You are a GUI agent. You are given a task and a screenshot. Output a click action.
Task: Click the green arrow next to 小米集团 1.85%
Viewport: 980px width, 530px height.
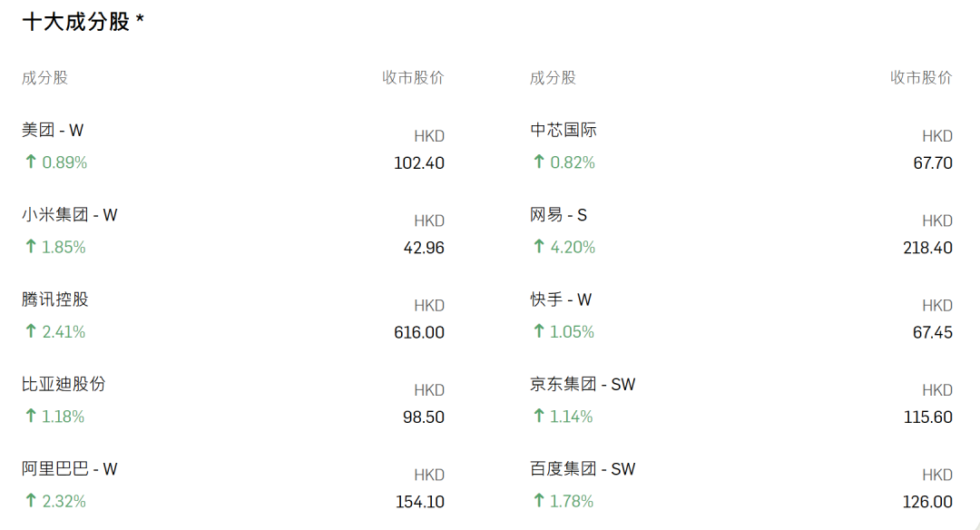click(x=30, y=247)
